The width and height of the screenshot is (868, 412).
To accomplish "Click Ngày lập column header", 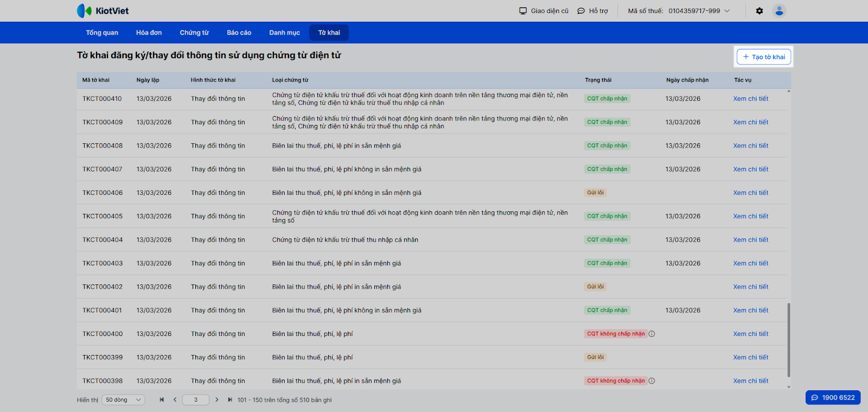I will coord(148,80).
